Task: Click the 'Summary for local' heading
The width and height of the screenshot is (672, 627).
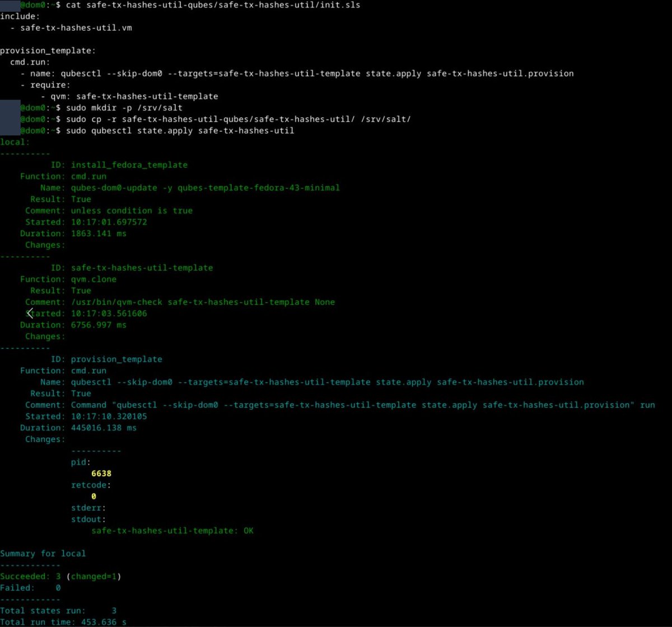Action: click(x=43, y=553)
